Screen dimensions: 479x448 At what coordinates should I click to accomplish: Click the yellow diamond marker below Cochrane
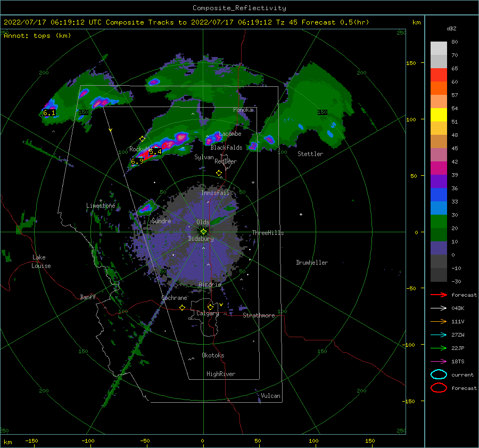coord(182,307)
